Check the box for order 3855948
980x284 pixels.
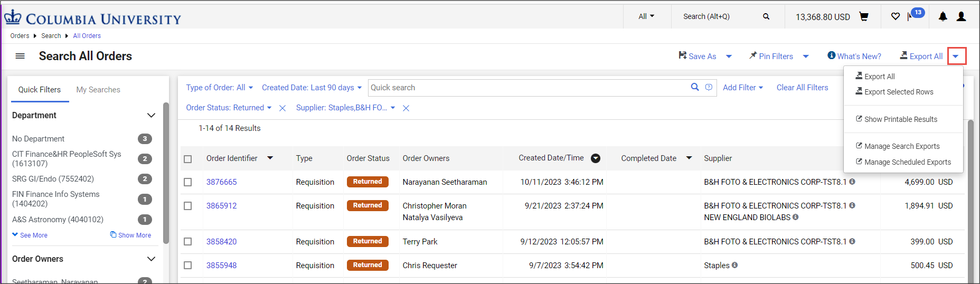pos(187,266)
